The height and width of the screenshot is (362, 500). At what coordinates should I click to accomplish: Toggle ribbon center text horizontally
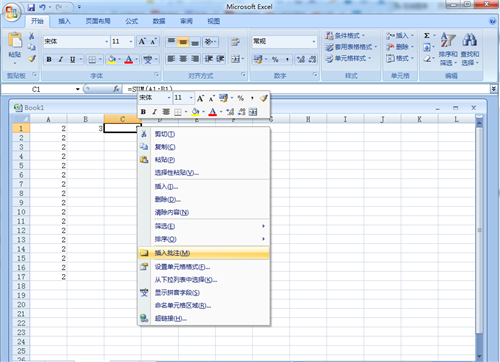coord(183,59)
